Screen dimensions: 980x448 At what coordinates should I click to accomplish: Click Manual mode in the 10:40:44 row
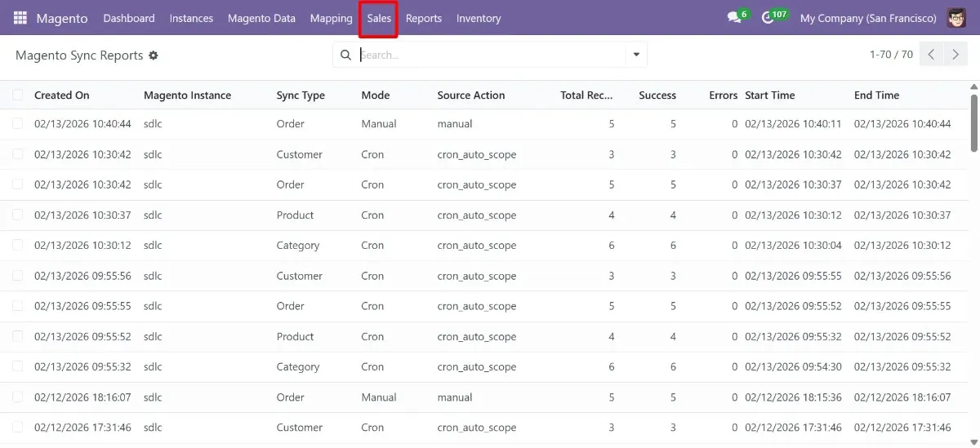click(x=379, y=124)
